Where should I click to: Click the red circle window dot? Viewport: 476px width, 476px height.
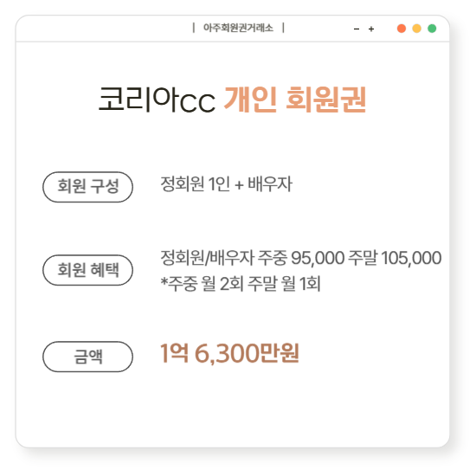402,29
